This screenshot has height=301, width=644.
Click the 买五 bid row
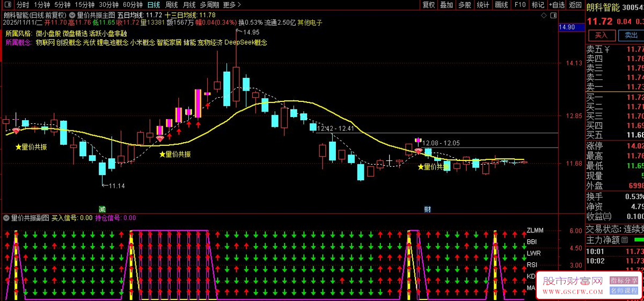click(615, 134)
